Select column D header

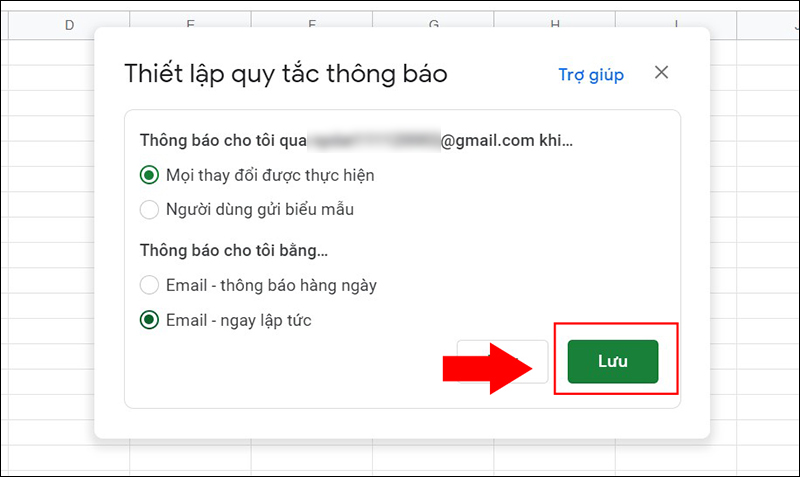click(x=69, y=25)
